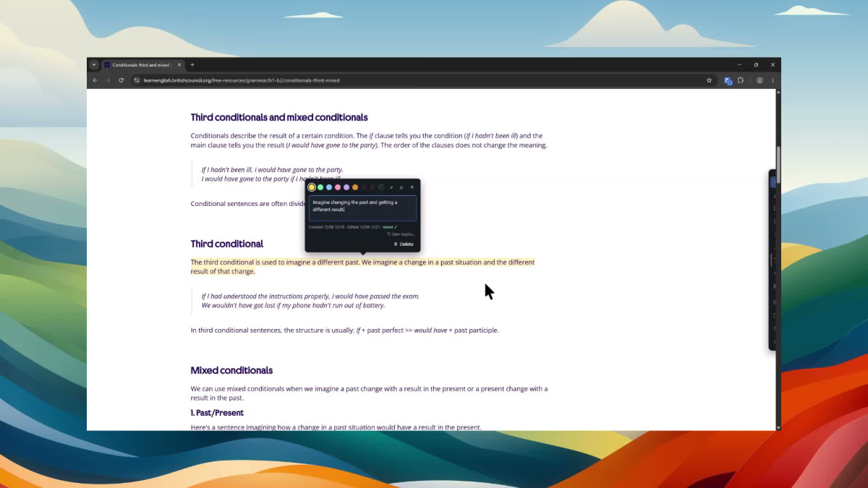The width and height of the screenshot is (868, 488).
Task: Click the blue top button in side panel
Action: tap(773, 181)
